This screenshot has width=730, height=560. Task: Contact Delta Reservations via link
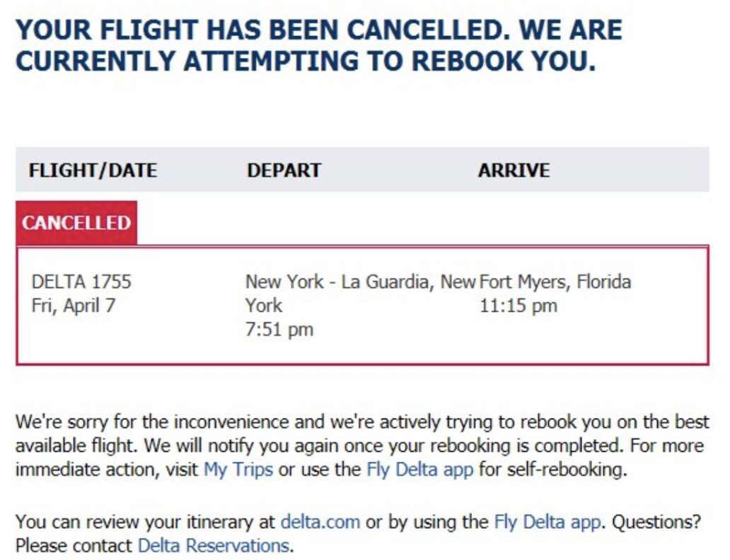click(214, 546)
